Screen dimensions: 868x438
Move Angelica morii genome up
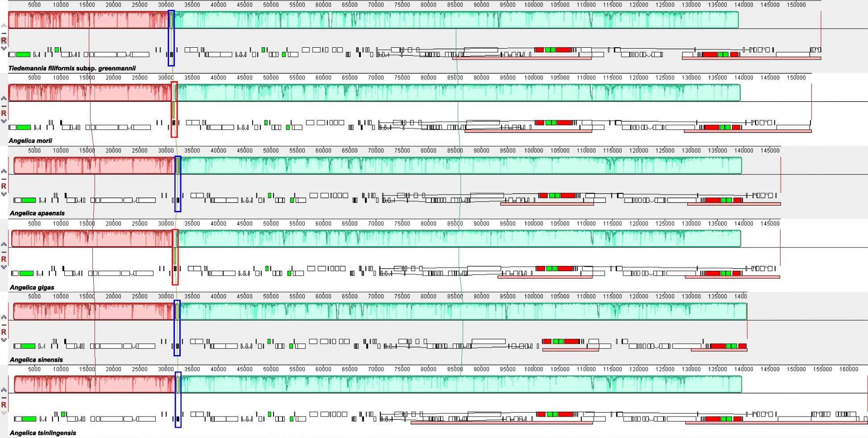click(x=4, y=98)
